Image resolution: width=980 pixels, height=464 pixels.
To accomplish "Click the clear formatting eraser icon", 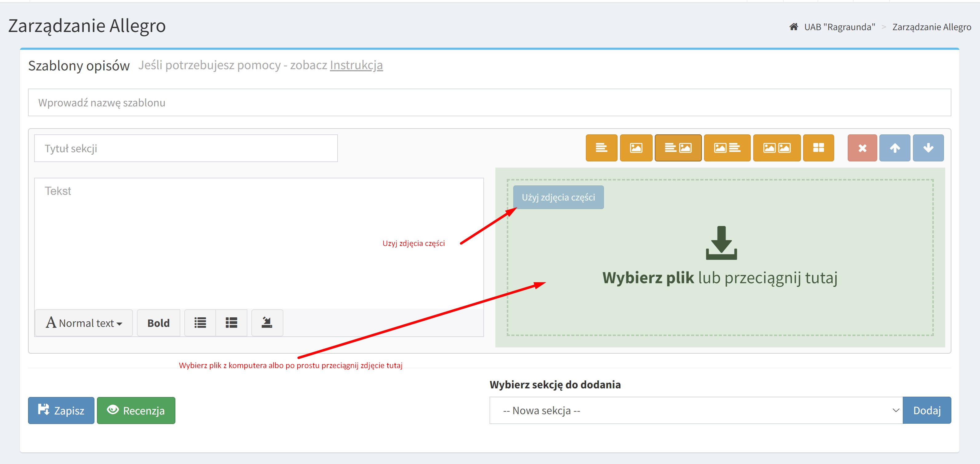I will coord(267,323).
